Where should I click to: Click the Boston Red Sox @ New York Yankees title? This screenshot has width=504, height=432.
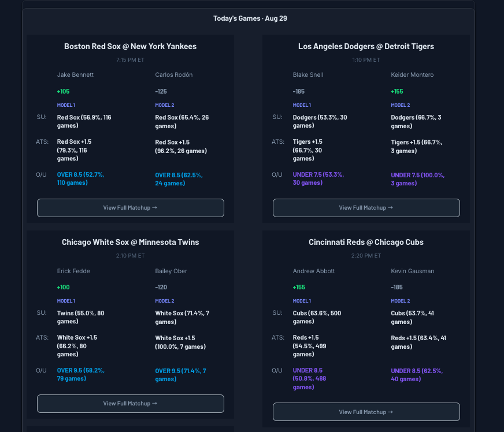pyautogui.click(x=130, y=46)
